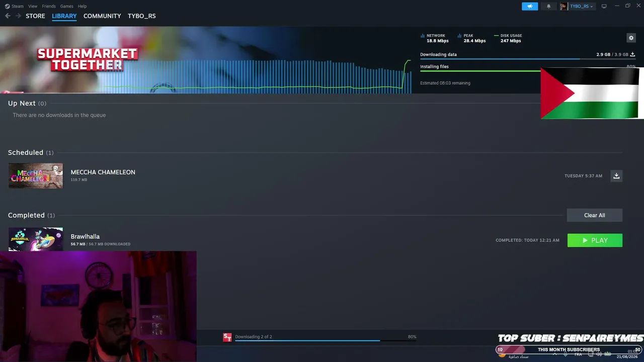Go forward with the right arrow
The width and height of the screenshot is (644, 362).
[18, 16]
